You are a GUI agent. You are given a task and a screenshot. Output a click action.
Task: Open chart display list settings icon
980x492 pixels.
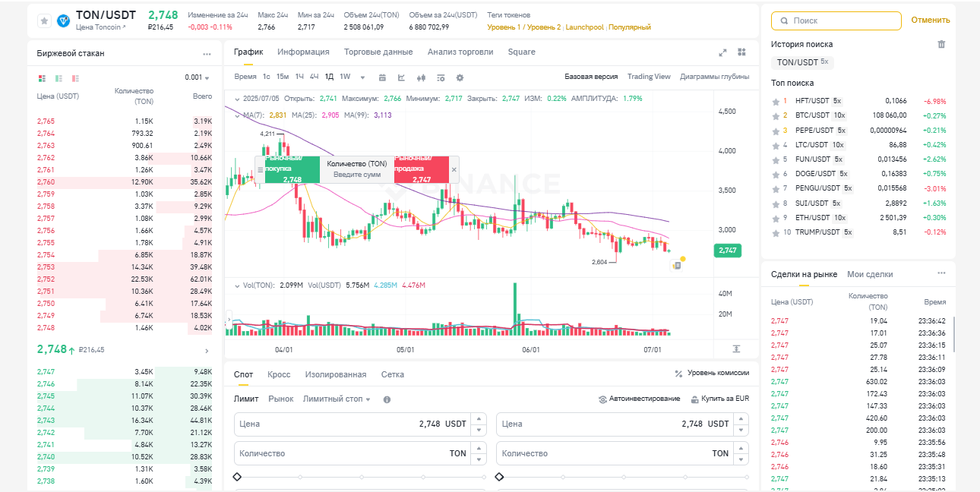coord(440,77)
